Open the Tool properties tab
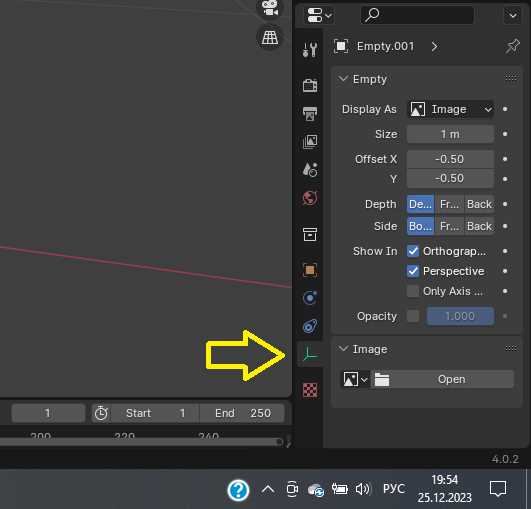 tap(310, 49)
